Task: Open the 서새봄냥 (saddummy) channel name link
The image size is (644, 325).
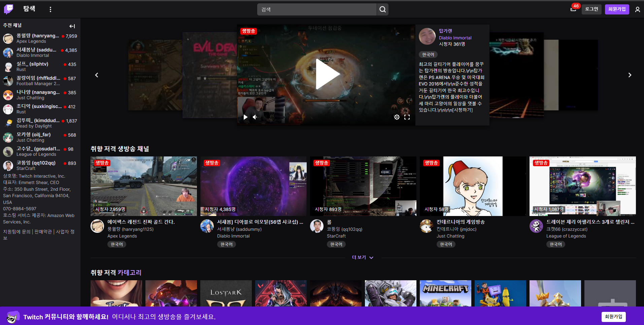Action: click(x=239, y=229)
